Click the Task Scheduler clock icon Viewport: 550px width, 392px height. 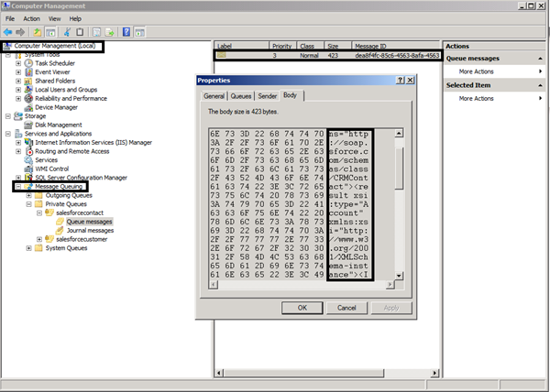28,63
